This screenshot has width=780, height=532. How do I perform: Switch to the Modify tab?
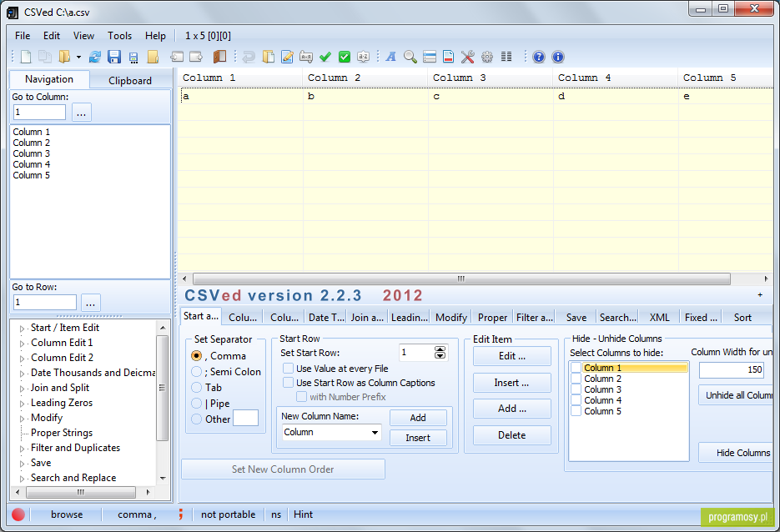451,318
